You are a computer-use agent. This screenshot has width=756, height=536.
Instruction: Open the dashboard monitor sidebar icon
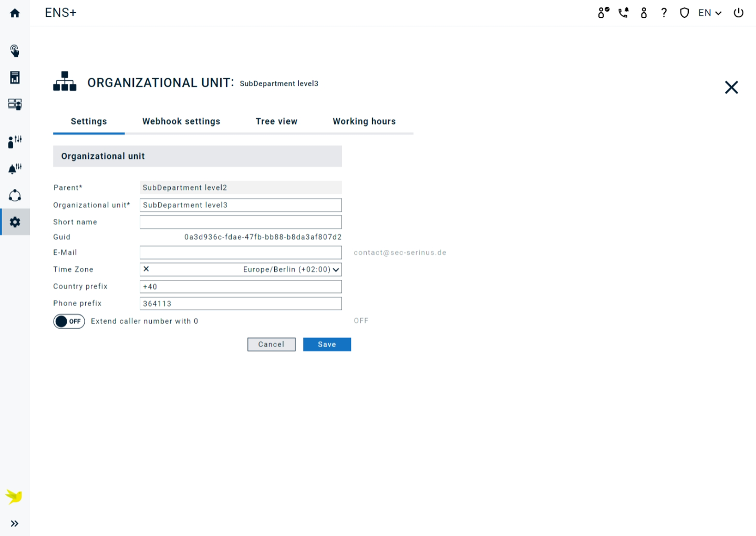click(x=15, y=104)
